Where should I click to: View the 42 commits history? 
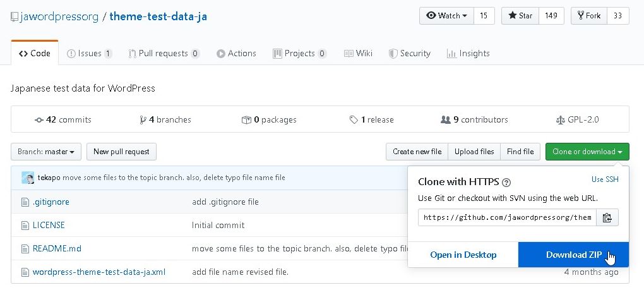pyautogui.click(x=63, y=119)
